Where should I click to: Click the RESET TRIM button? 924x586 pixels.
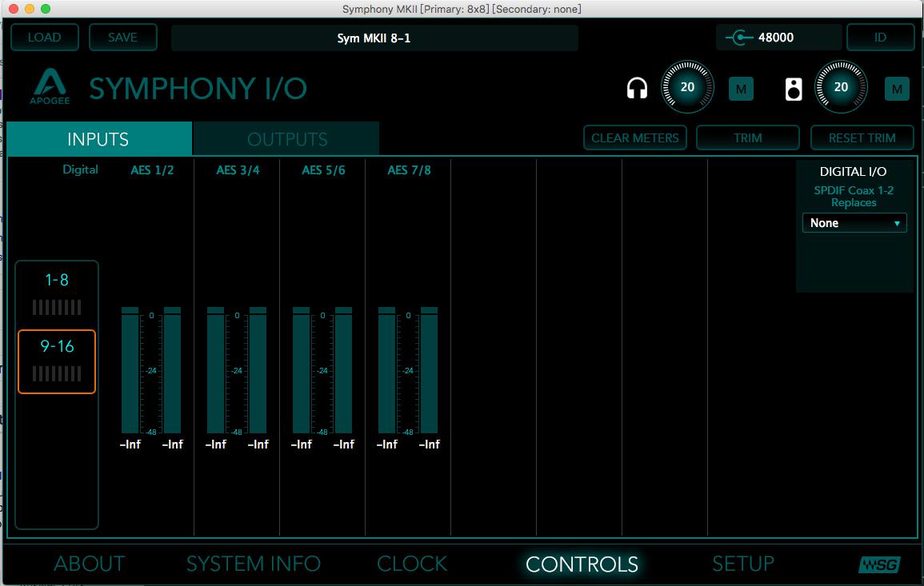coord(862,138)
